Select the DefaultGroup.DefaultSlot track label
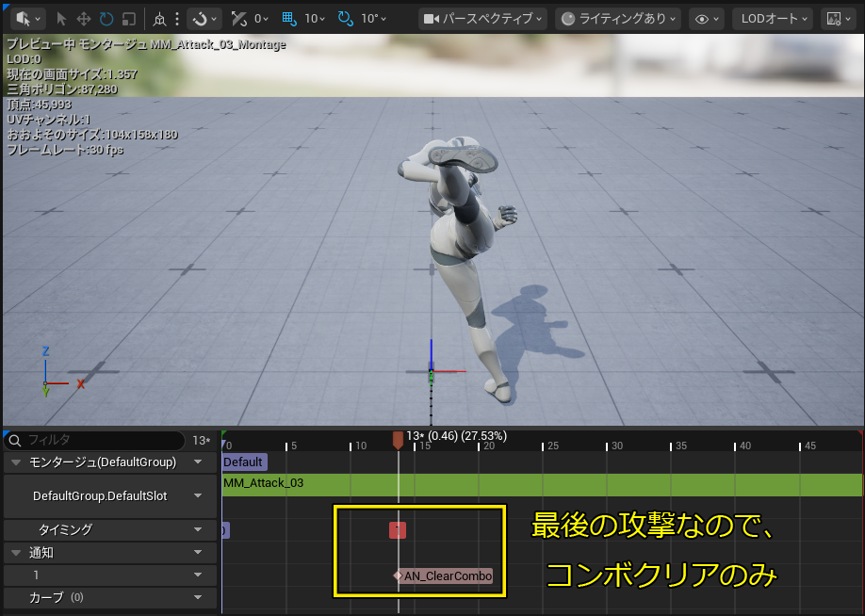This screenshot has width=865, height=616. point(100,495)
